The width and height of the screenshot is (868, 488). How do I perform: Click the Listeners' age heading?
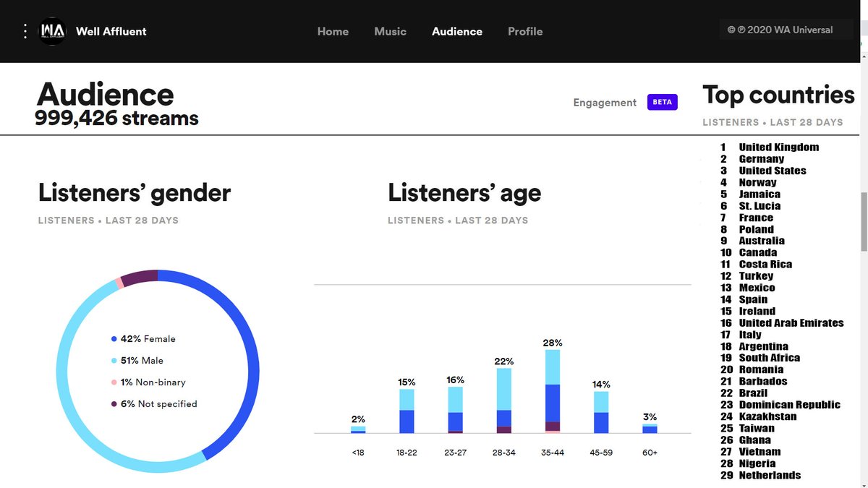click(464, 193)
